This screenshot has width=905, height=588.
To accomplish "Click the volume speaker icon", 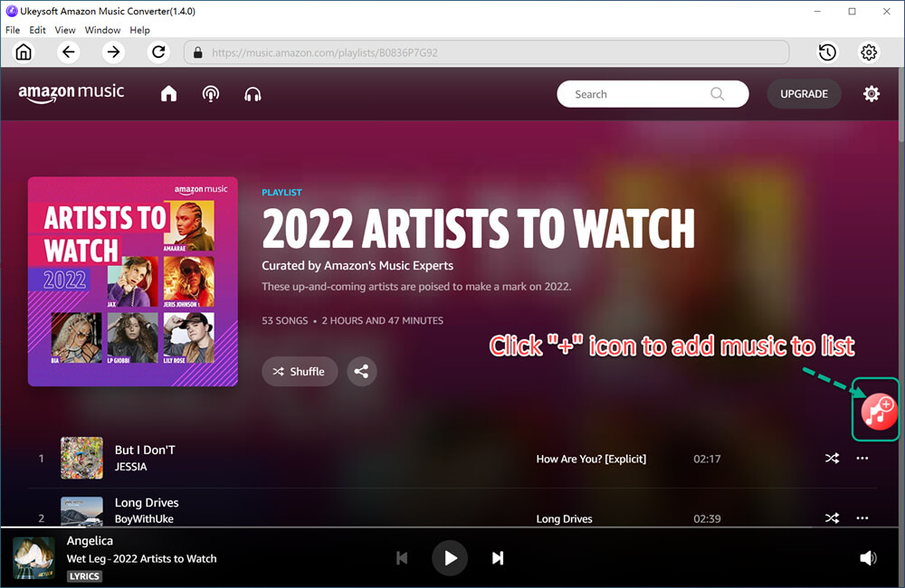I will (868, 558).
